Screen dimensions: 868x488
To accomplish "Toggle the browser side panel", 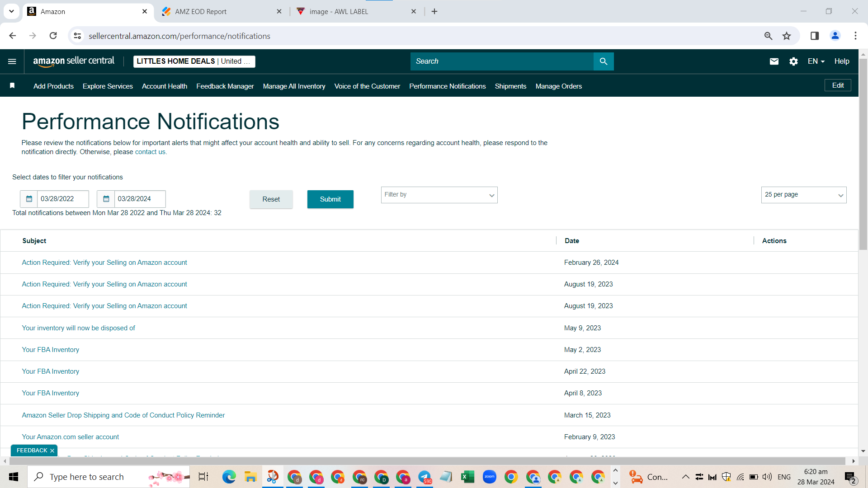I will [x=815, y=36].
